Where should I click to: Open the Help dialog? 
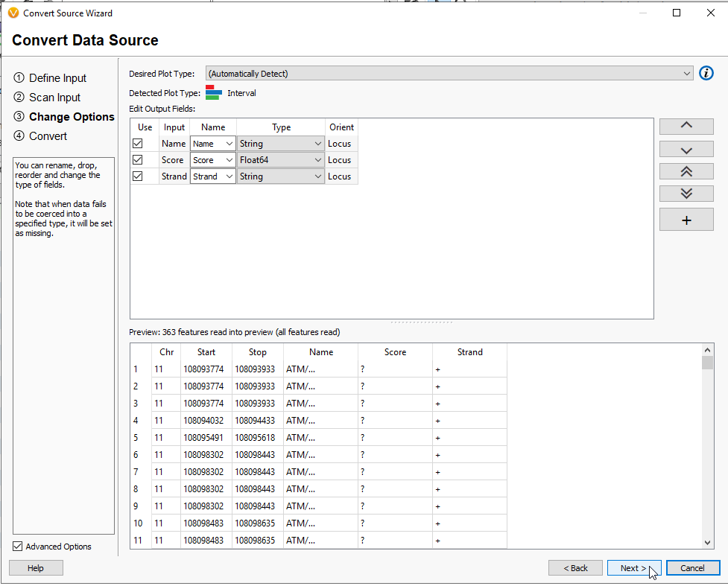click(x=36, y=567)
